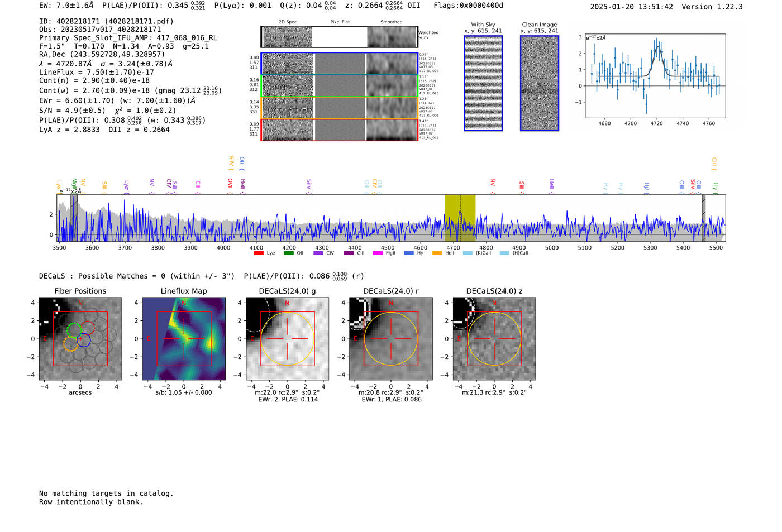Screen dimensions: 782x532
Task: Click the gray hatched band near 5460
Action: [704, 218]
